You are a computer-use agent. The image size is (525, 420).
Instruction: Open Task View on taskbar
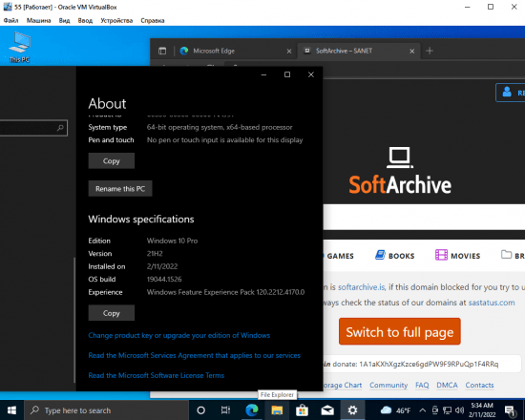click(x=225, y=410)
